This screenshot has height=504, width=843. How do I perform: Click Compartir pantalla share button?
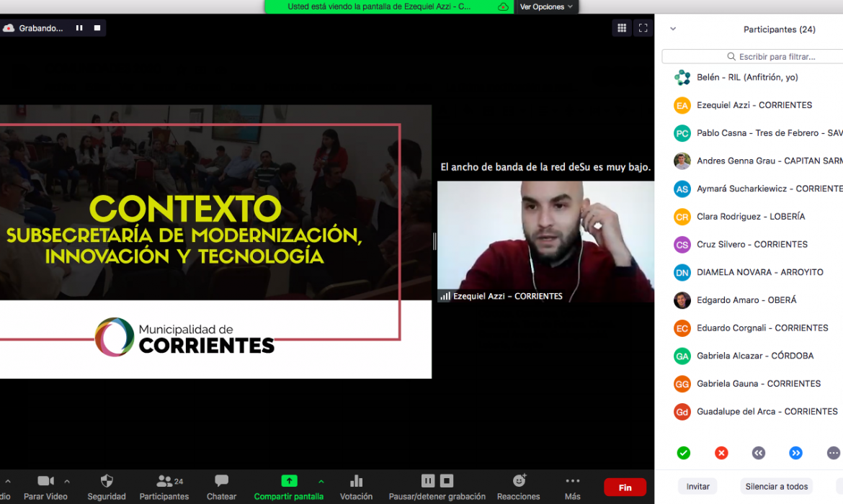point(289,487)
